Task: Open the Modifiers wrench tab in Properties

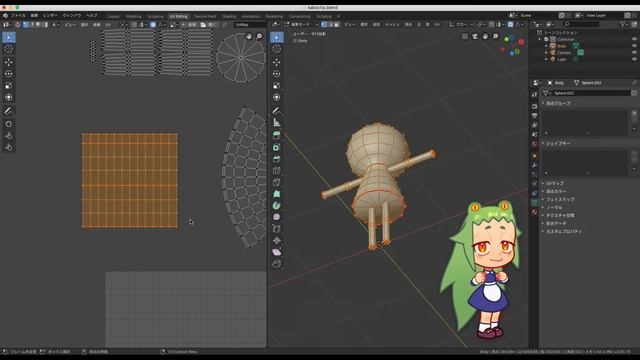Action: 534,165
